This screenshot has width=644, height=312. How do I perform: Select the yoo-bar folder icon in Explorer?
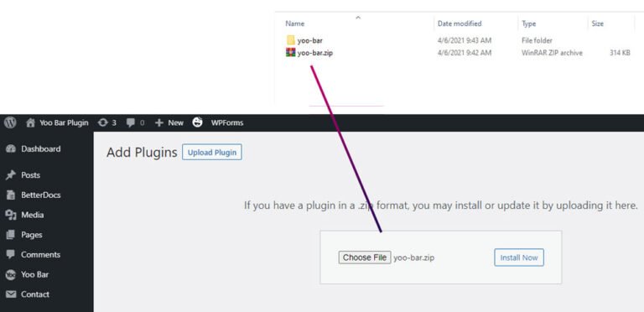click(x=291, y=40)
